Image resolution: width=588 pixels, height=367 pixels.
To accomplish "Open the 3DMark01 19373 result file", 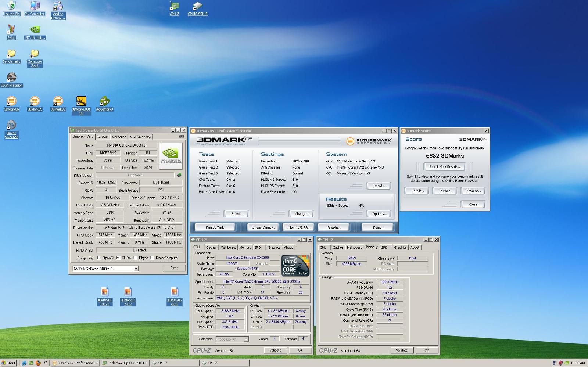I will click(104, 296).
